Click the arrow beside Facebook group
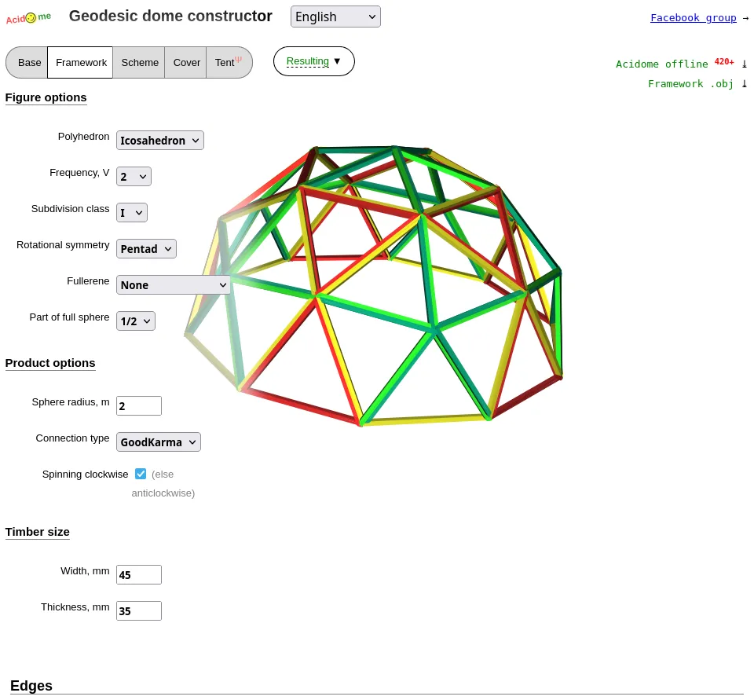Viewport: 754px width, 700px height. coord(745,17)
